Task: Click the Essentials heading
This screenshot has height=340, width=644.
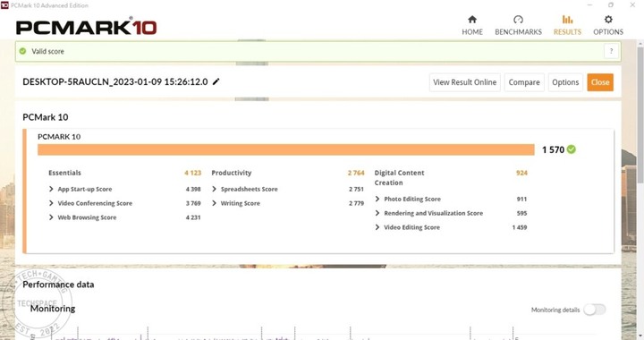Action: pyautogui.click(x=64, y=173)
